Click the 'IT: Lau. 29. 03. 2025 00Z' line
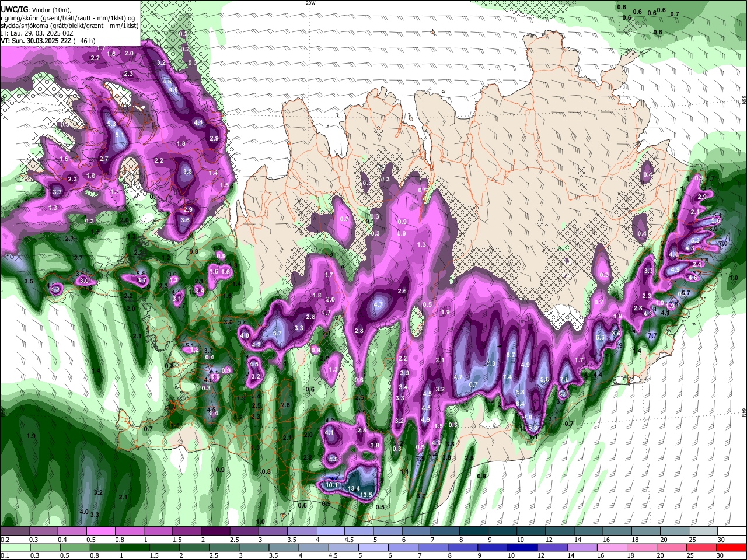Image resolution: width=747 pixels, height=560 pixels. tap(38, 33)
